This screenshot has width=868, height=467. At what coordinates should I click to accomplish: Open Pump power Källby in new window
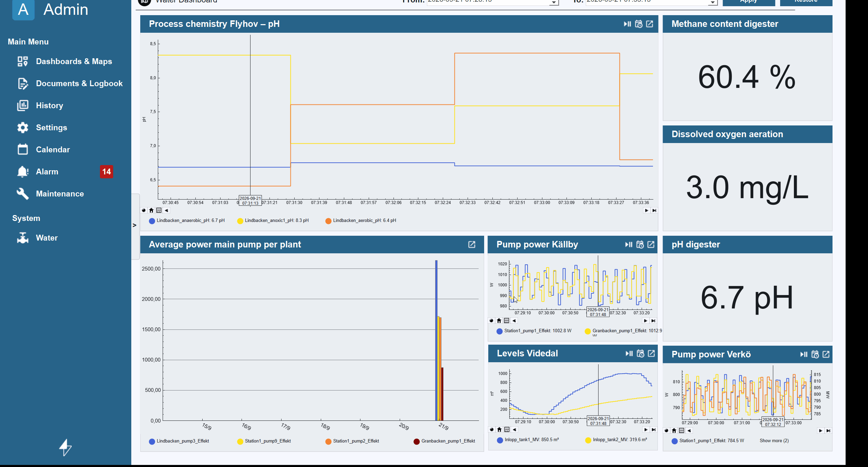pos(651,245)
